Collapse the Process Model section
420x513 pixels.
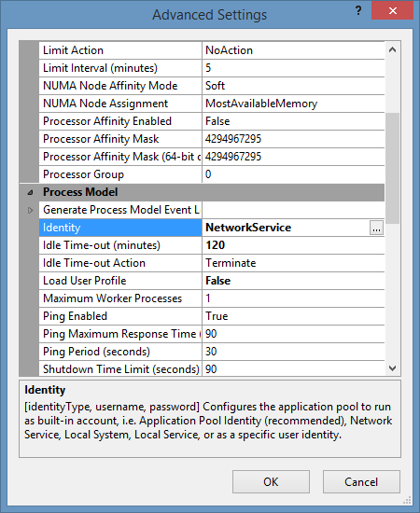coord(30,192)
